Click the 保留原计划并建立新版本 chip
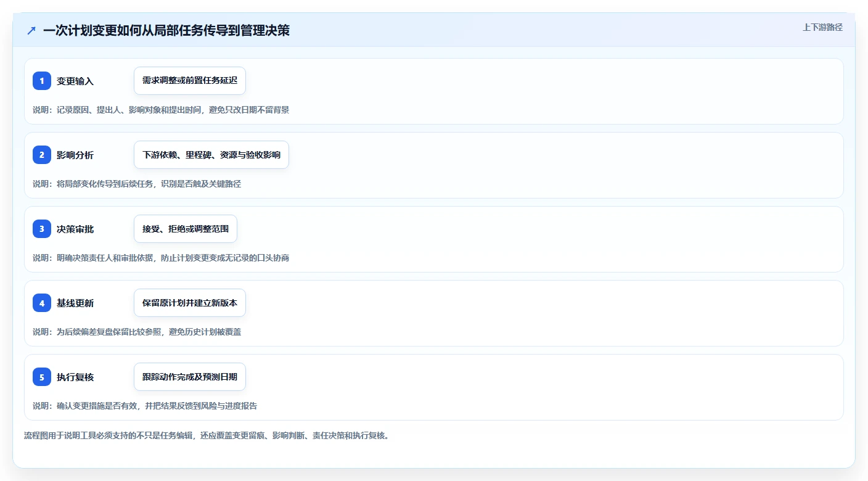The image size is (868, 481). pyautogui.click(x=190, y=303)
